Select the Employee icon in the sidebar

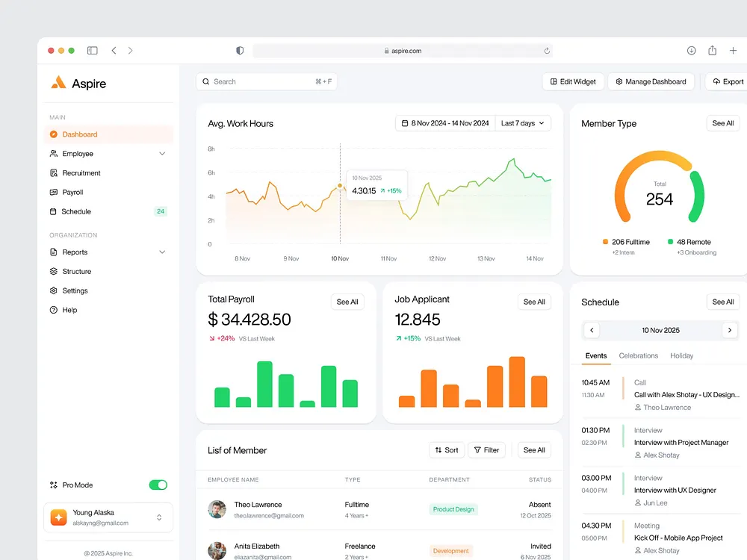click(x=55, y=153)
